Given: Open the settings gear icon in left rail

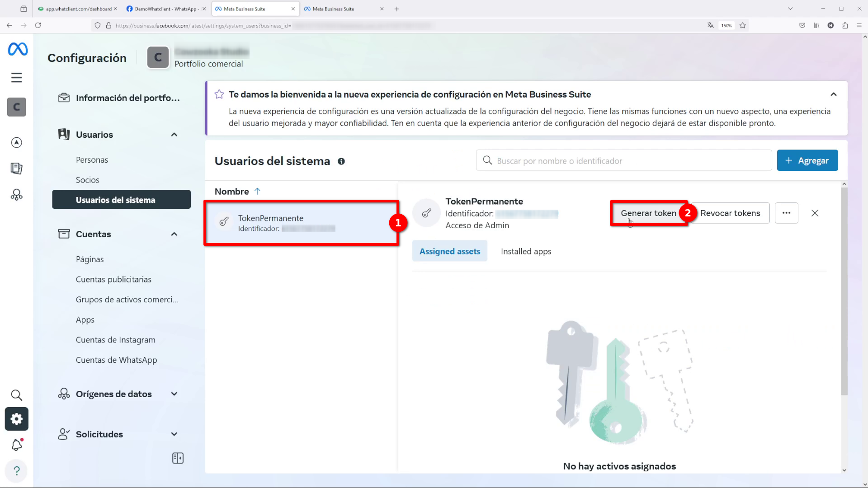Looking at the screenshot, I should point(17,419).
